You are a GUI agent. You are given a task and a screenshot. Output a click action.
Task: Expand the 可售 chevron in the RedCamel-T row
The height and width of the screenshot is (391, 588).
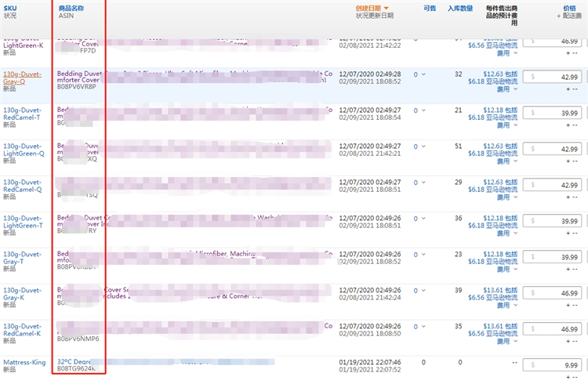425,110
